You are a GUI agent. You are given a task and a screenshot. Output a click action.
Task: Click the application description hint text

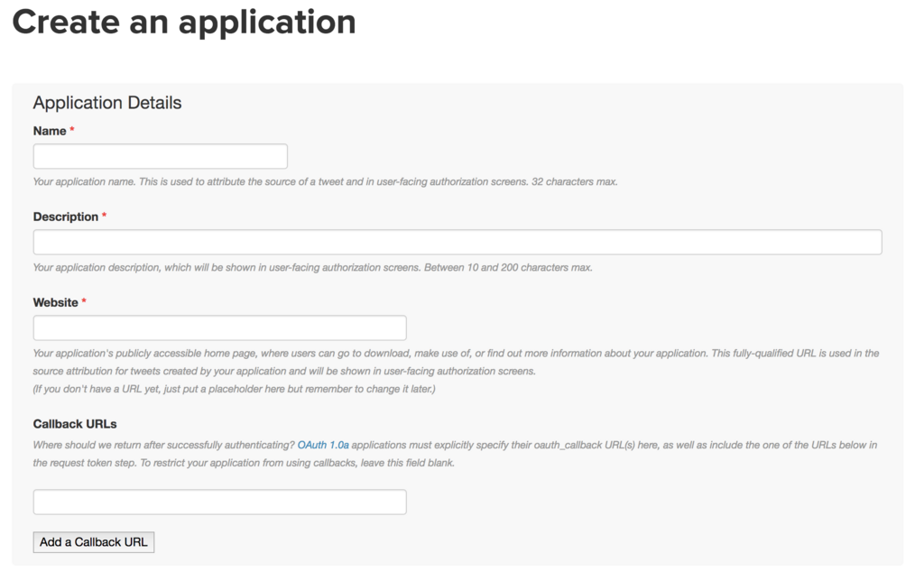(312, 267)
